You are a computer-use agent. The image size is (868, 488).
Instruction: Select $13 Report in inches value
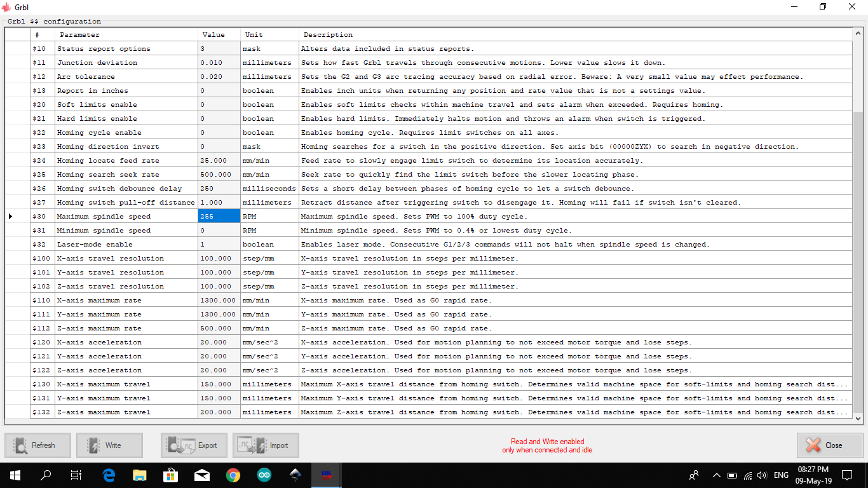pyautogui.click(x=219, y=91)
